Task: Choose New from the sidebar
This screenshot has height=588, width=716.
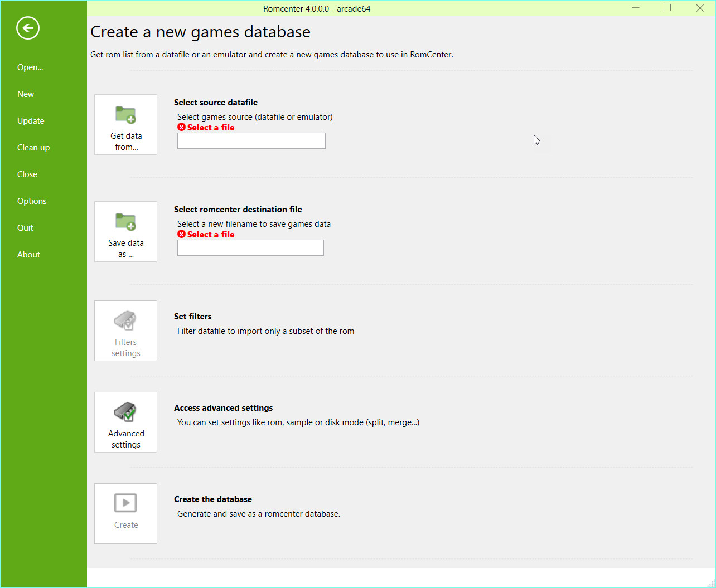Action: 26,94
